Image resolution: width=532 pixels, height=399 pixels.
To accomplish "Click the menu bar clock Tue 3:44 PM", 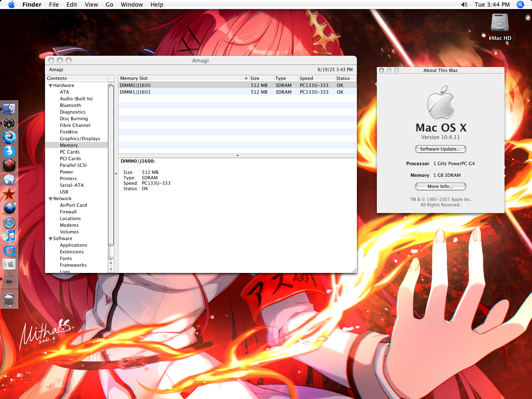I will (492, 5).
